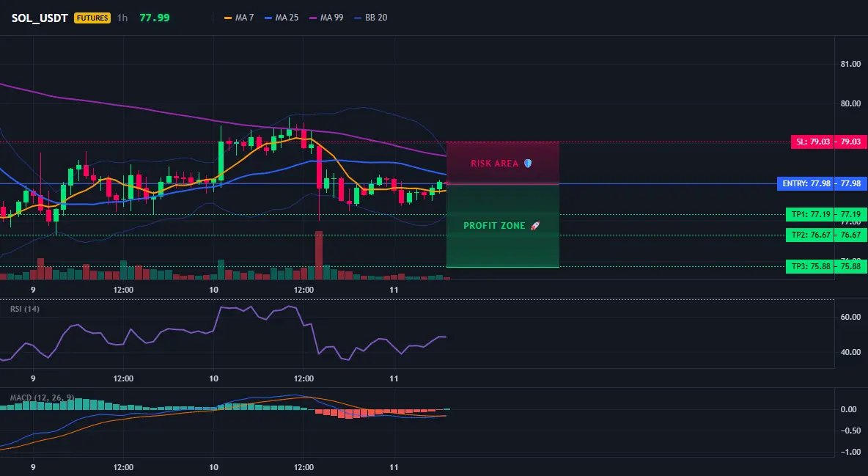Click the MACD -0.50 axis value
The image size is (868, 476).
coord(850,431)
